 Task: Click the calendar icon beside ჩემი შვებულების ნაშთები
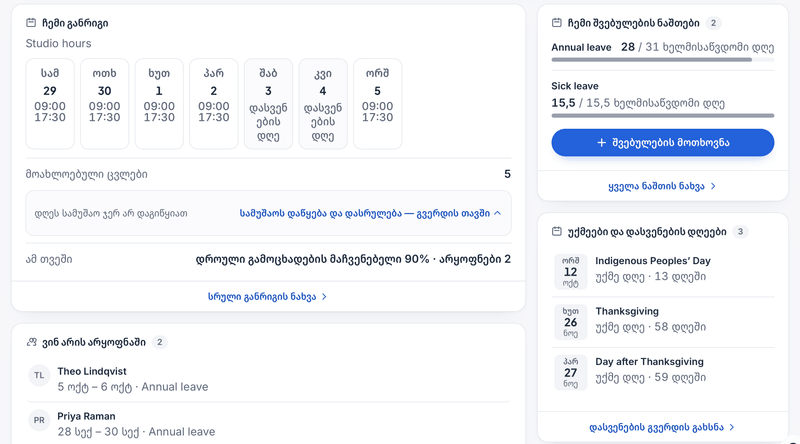557,22
